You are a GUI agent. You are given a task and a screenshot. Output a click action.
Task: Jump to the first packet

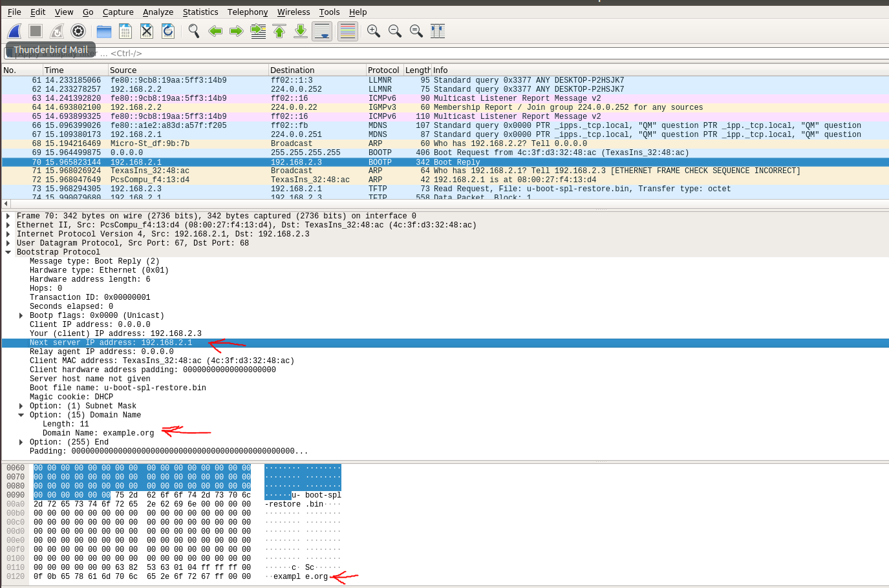(x=279, y=31)
